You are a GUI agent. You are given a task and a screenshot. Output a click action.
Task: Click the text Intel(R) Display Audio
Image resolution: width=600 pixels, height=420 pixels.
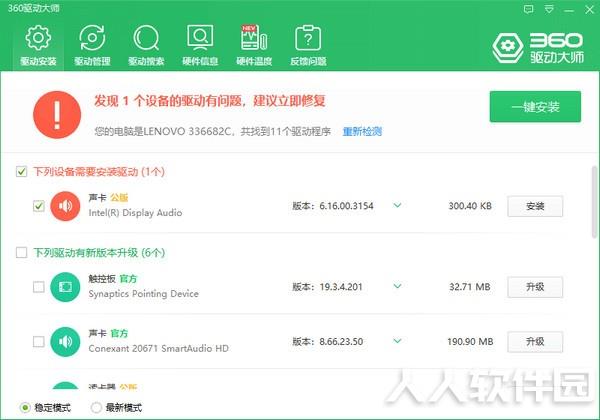click(135, 213)
